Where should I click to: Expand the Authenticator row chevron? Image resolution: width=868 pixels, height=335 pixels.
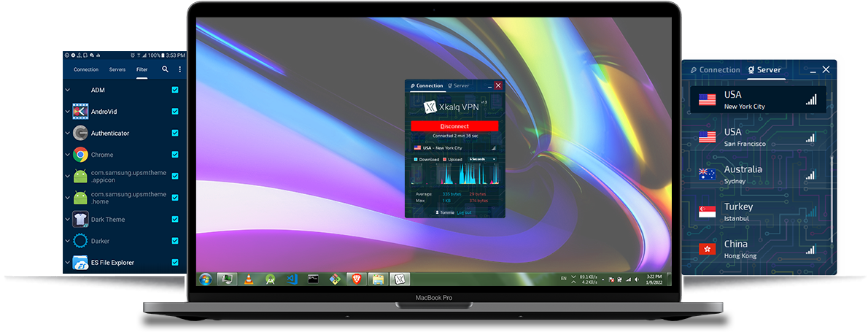click(68, 133)
